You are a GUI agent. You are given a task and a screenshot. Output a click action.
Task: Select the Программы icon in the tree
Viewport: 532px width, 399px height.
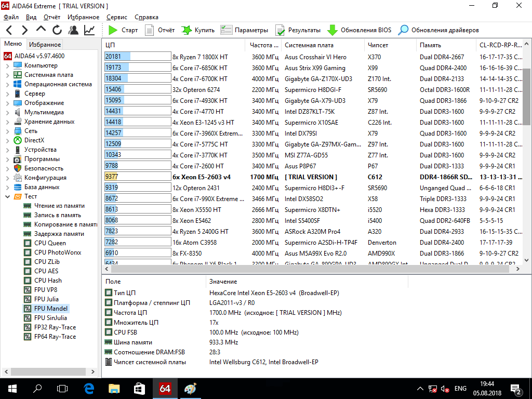[x=18, y=159]
